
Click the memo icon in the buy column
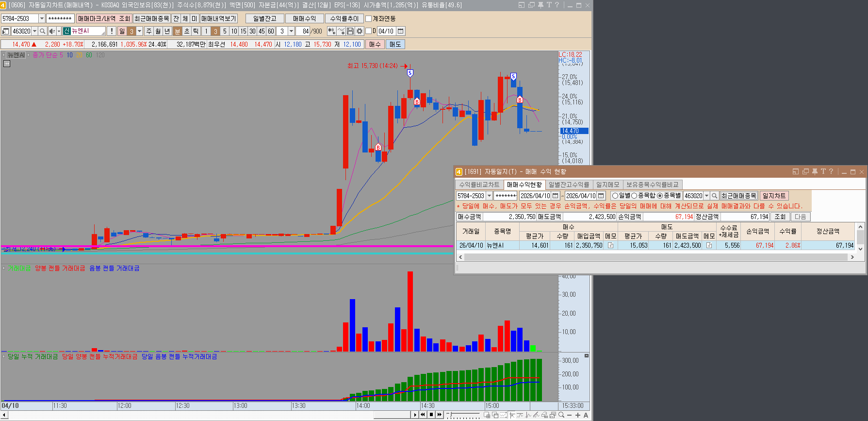click(x=610, y=246)
